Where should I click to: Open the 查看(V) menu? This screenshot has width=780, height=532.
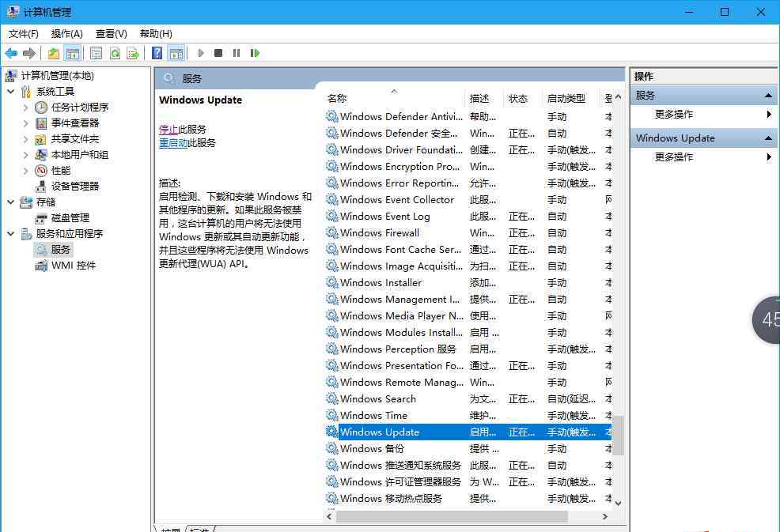pos(111,34)
